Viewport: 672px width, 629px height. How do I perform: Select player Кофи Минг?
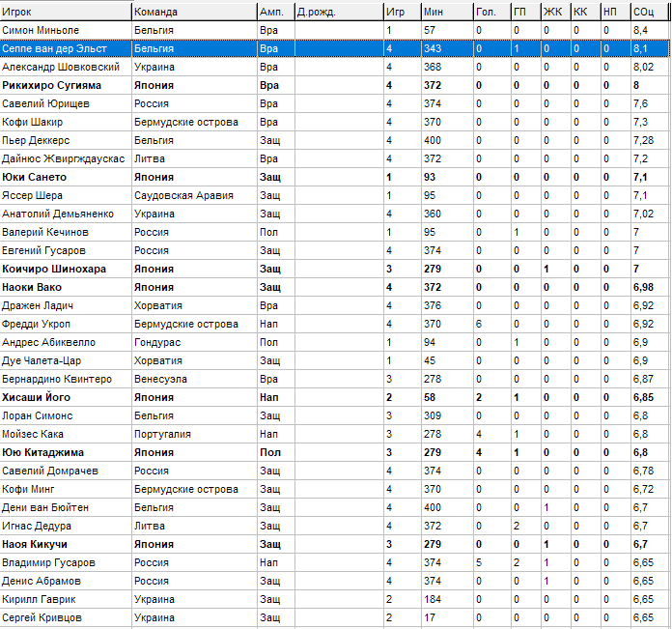click(28, 489)
